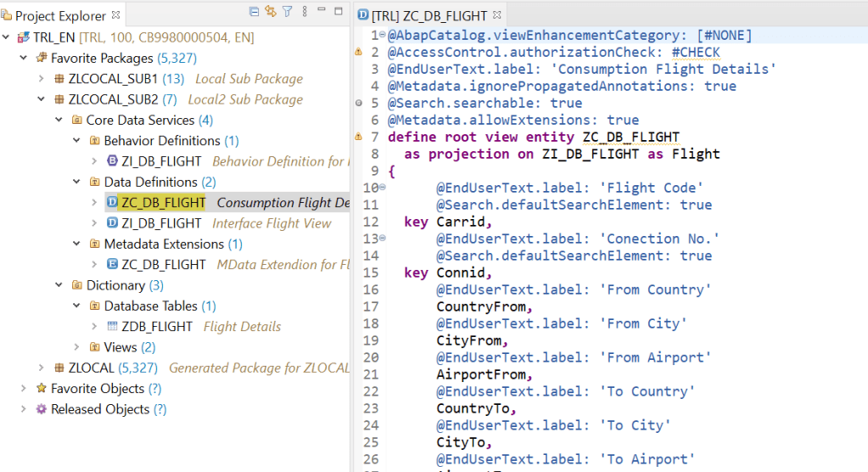Image resolution: width=868 pixels, height=472 pixels.
Task: Select the [TRL] ZC_DB_FLIGHT editor tab
Action: (429, 15)
